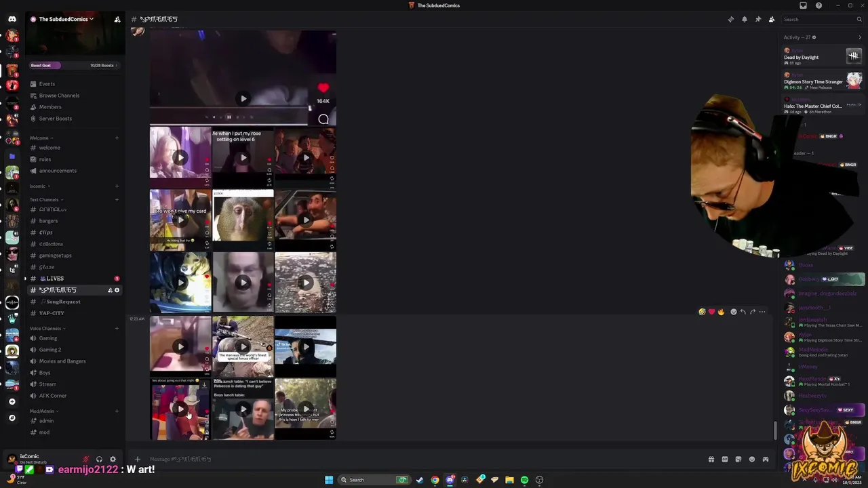Click the Boost Goal progress bar
The image size is (868, 488).
[75, 65]
